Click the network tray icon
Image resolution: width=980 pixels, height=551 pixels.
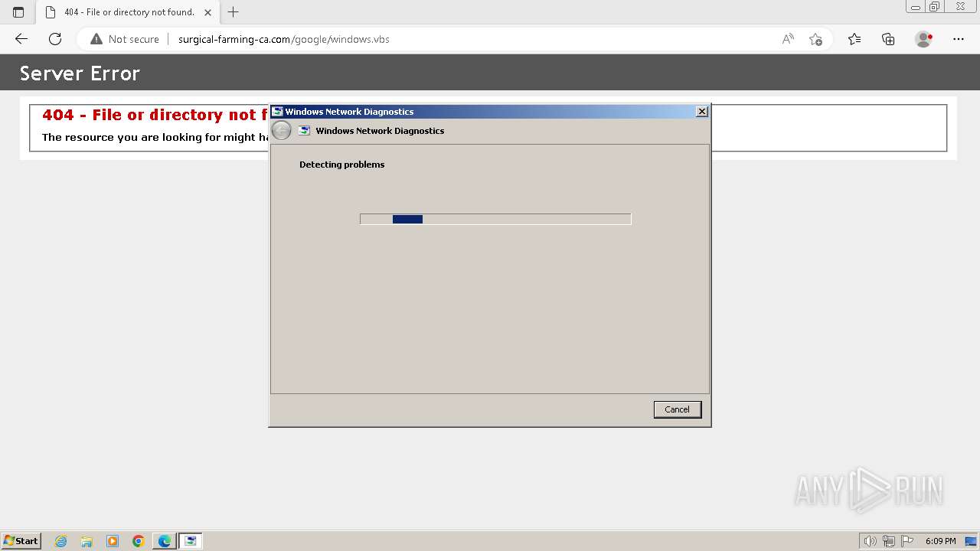pyautogui.click(x=889, y=541)
